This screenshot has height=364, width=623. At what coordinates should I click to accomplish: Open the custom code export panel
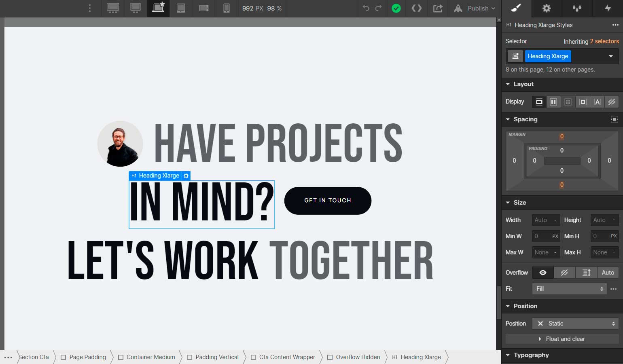tap(417, 8)
